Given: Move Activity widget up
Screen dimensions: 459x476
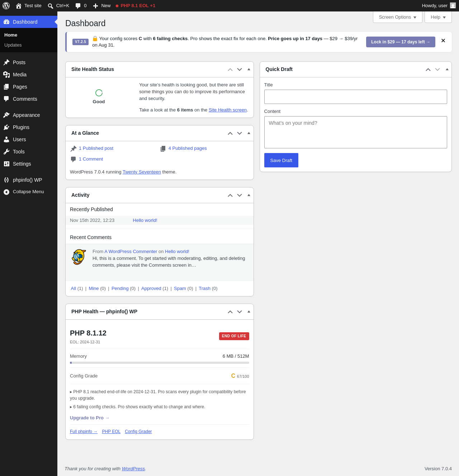Looking at the screenshot, I should coord(230,195).
